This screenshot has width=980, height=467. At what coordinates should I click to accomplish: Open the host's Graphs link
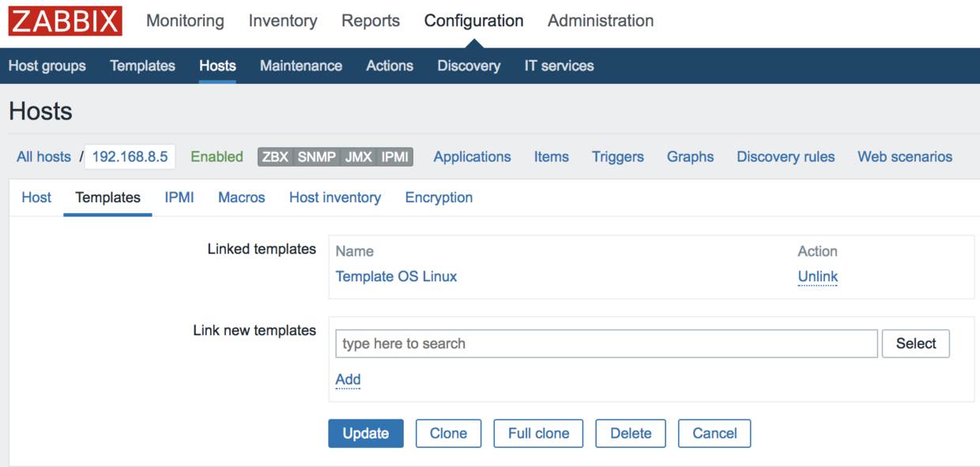pyautogui.click(x=690, y=156)
